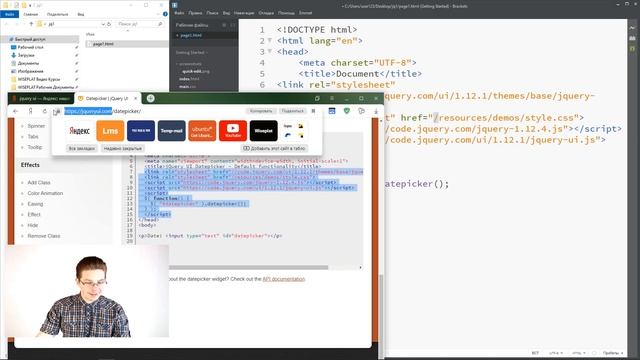Click 'Добавить этот сайт в табло' button

coord(274,149)
